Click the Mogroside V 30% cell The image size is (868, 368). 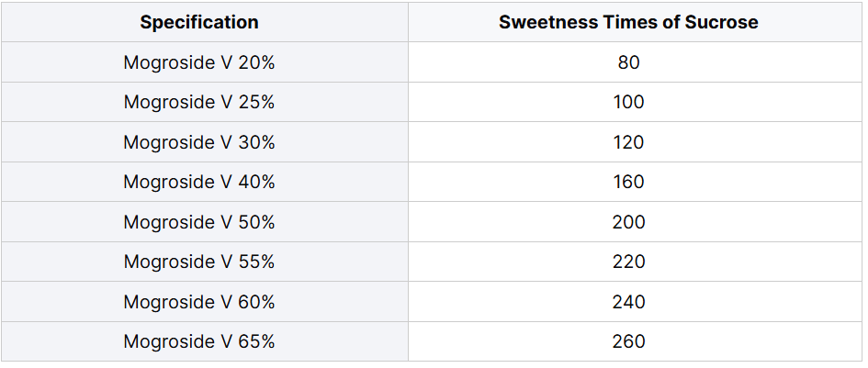(x=199, y=142)
